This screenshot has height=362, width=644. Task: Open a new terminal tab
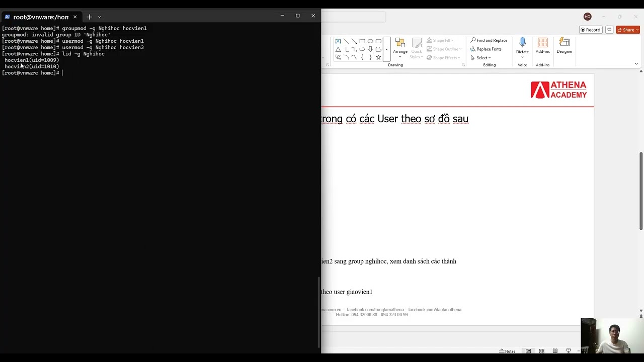coord(89,17)
